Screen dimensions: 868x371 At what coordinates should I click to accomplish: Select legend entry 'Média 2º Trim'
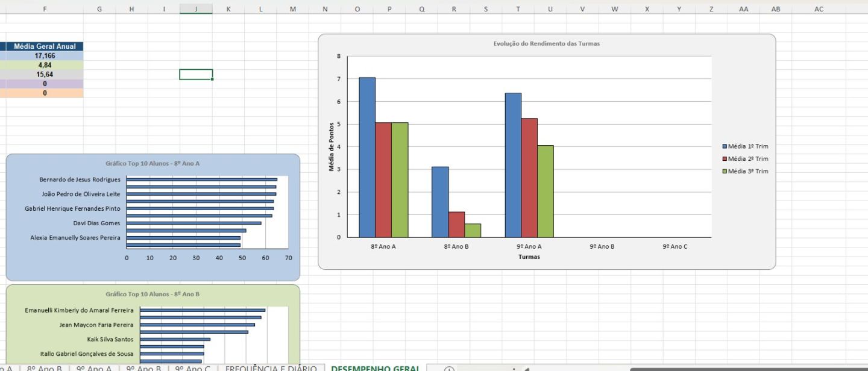745,159
